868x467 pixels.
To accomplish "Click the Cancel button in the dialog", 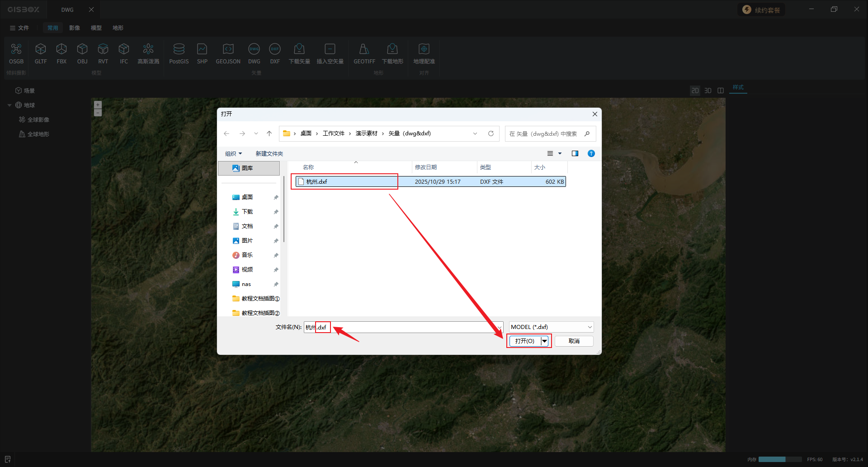I will click(x=574, y=341).
